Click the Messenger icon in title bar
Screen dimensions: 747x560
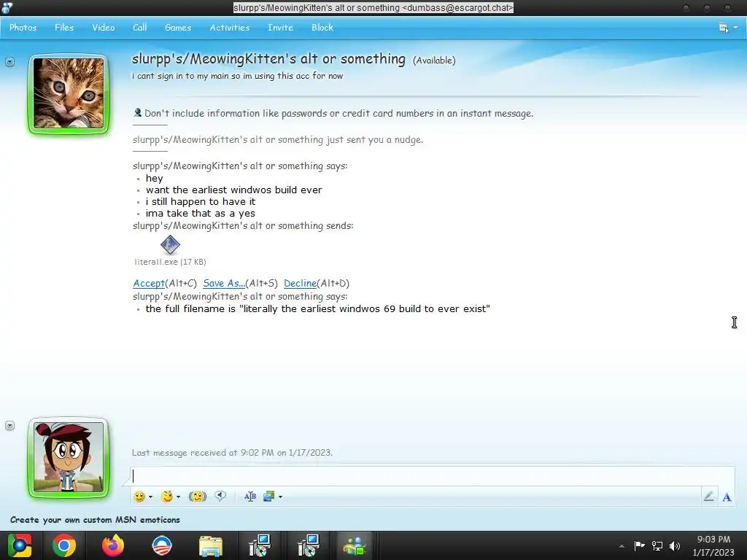(7, 7)
